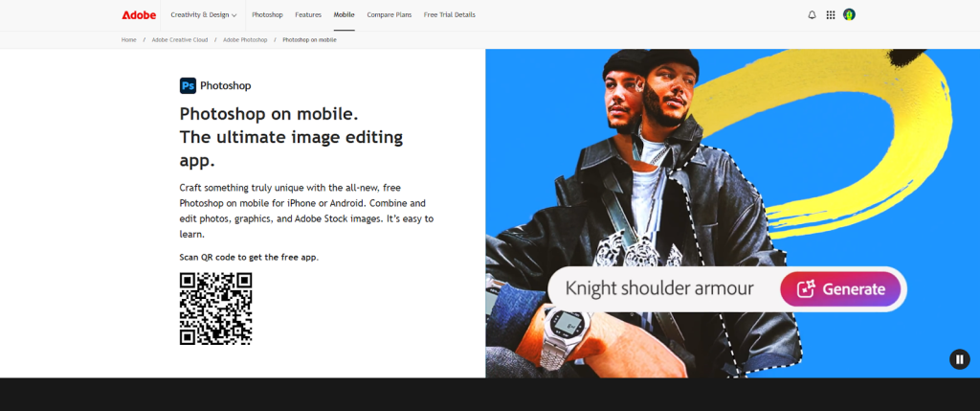This screenshot has height=411, width=980.
Task: Open the Photoshop nav item
Action: coord(267,15)
